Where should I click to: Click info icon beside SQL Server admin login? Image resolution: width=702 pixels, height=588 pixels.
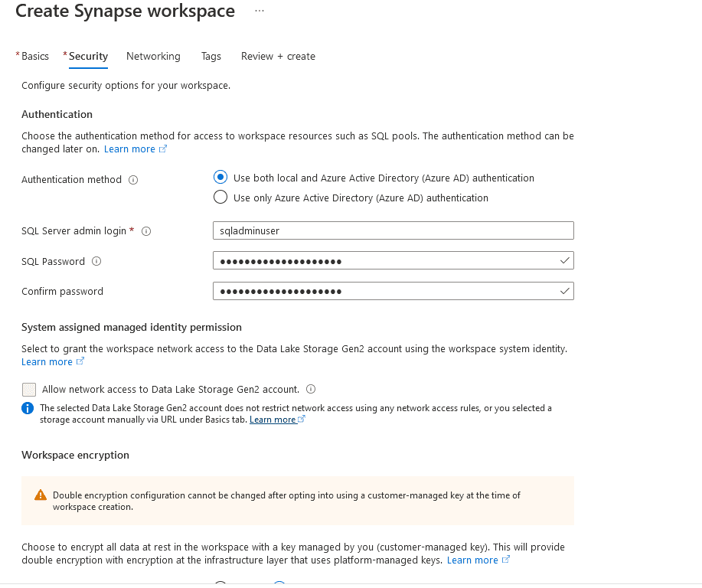[x=146, y=231]
